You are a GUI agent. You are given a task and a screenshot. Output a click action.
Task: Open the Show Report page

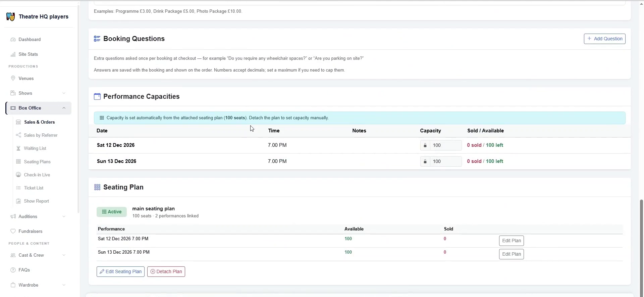[36, 201]
